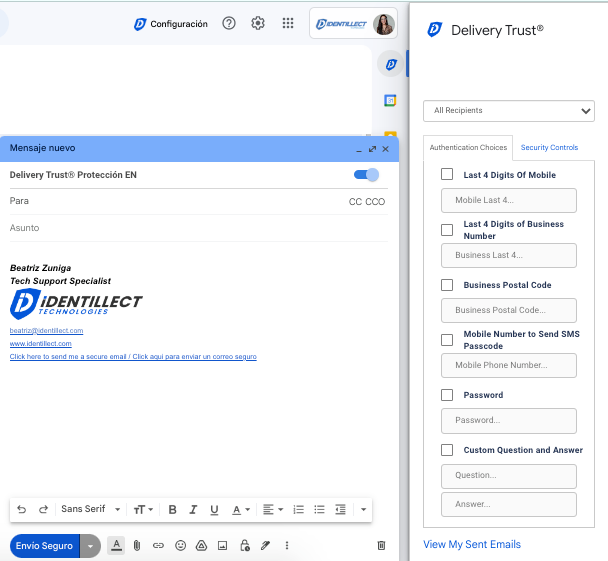Screen dimensions: 608x561
Task: Toggle confidential mode lock icon
Action: tap(245, 545)
